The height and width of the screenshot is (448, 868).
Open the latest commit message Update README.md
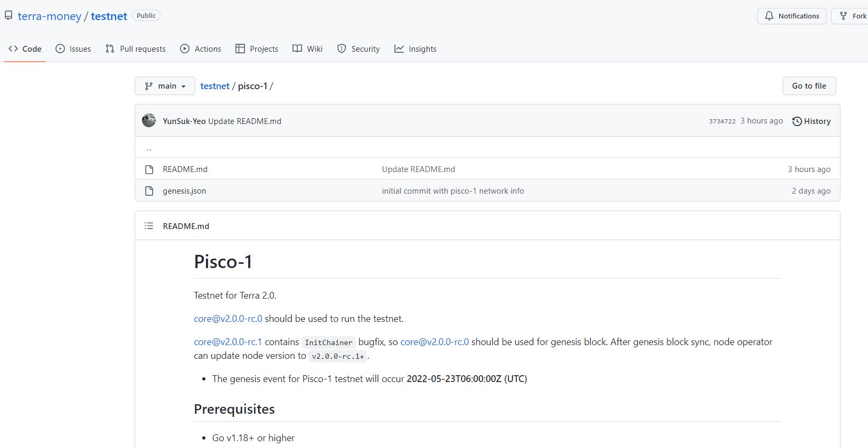coord(244,121)
